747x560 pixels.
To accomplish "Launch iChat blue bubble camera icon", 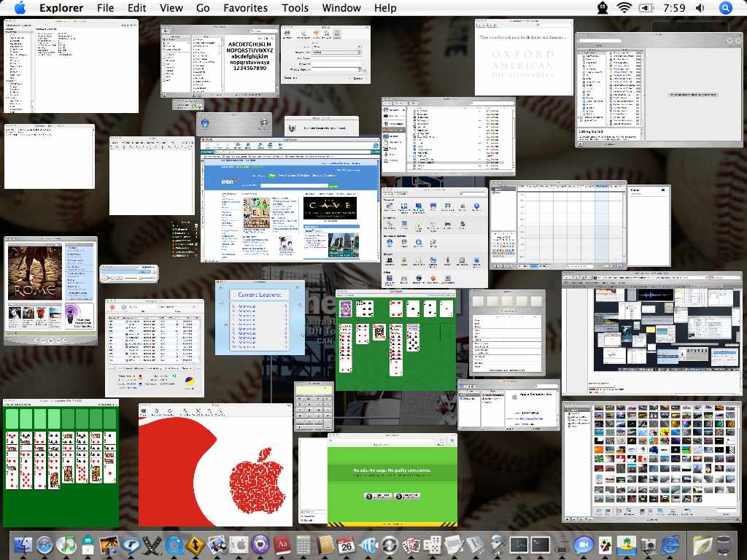I will 584,545.
